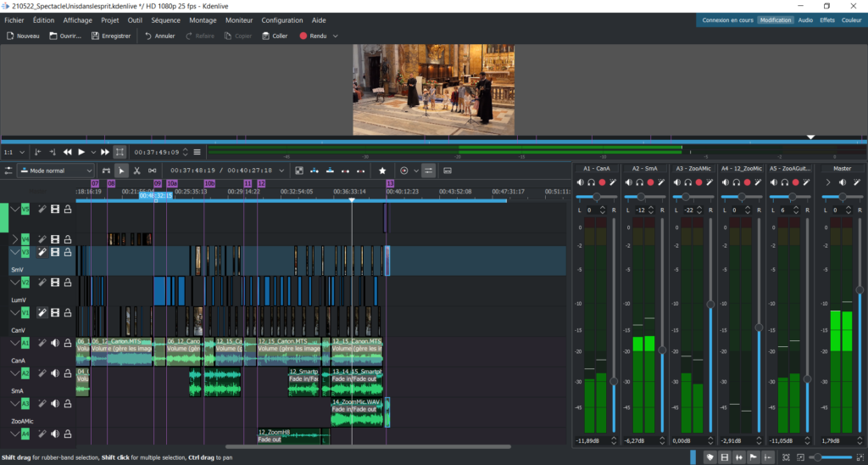Lock the V1 CanV track

pyautogui.click(x=68, y=312)
